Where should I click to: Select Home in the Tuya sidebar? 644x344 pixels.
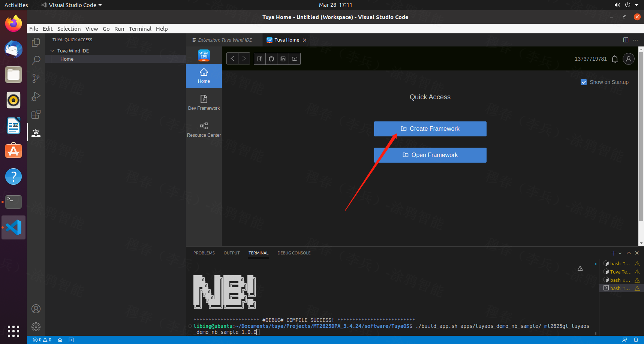[x=204, y=76]
